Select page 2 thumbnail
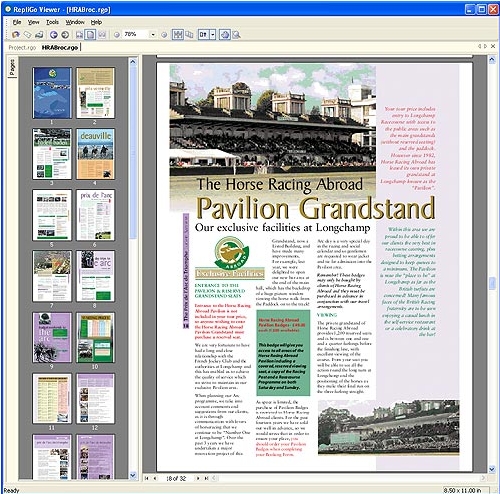This screenshot has width=500, height=494. pos(95,93)
